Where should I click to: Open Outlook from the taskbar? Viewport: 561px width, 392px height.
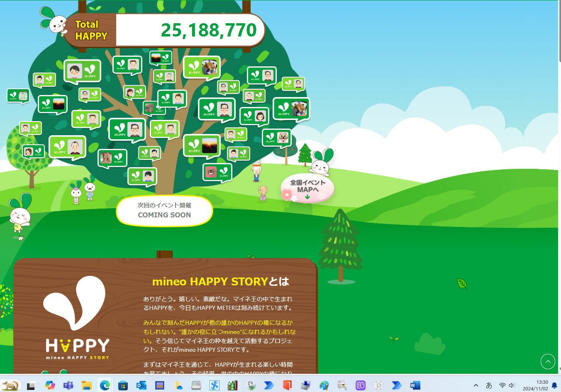[x=141, y=385]
